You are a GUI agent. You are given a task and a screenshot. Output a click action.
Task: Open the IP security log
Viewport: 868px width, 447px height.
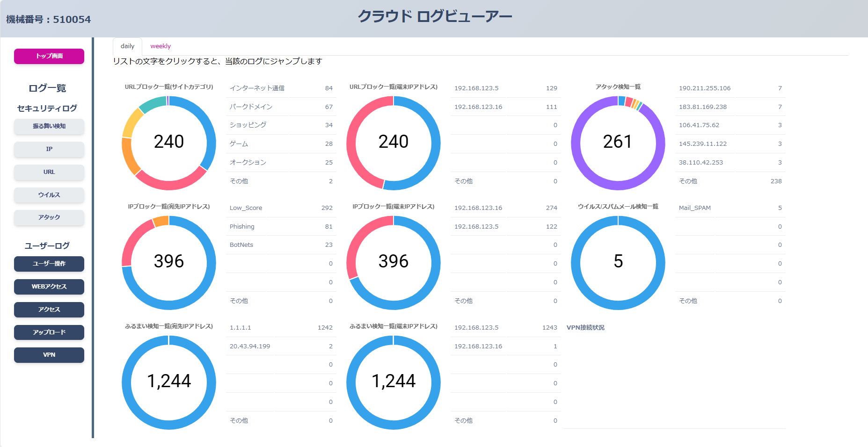pyautogui.click(x=49, y=149)
